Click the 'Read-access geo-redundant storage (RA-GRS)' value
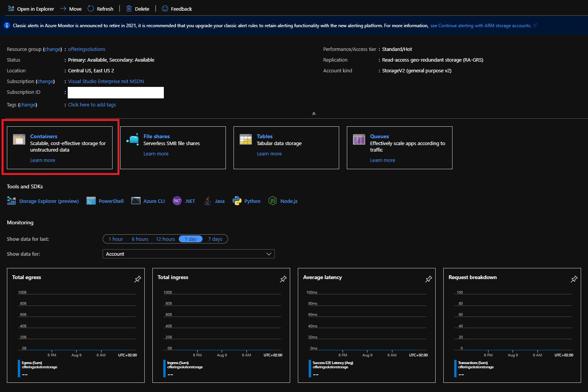The height and width of the screenshot is (392, 588). tap(433, 60)
